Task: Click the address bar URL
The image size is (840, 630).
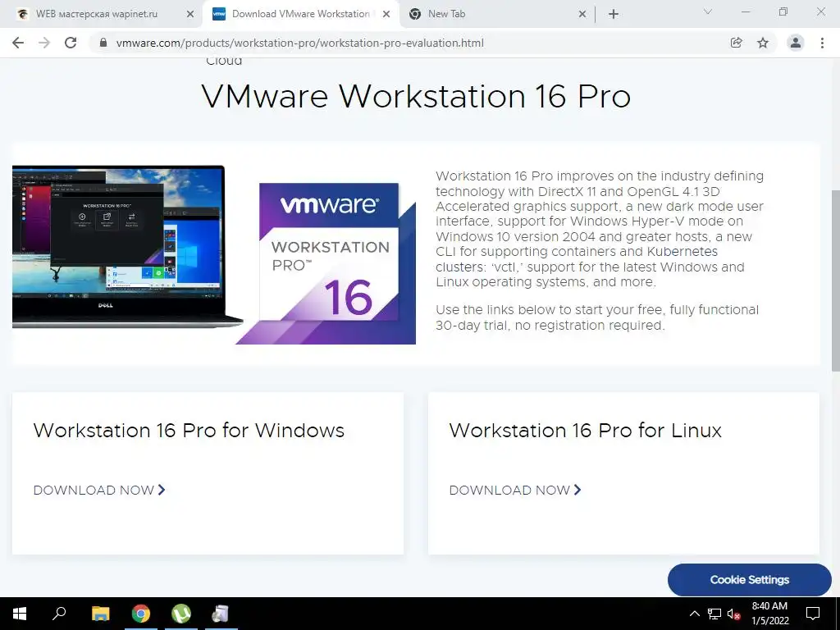Action: (300, 43)
